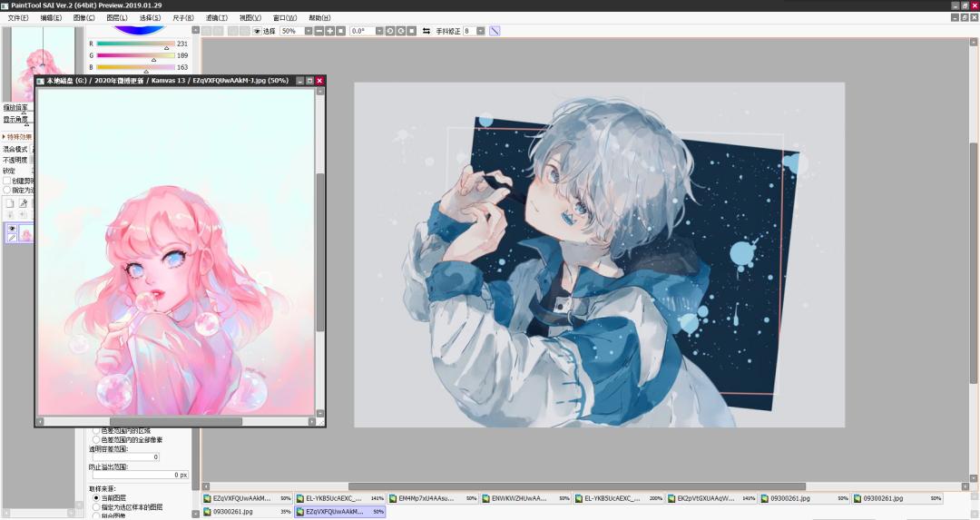Viewport: 980px width, 520px height.
Task: Select the 指定为选区样本的图层 radio button
Action: pyautogui.click(x=96, y=507)
